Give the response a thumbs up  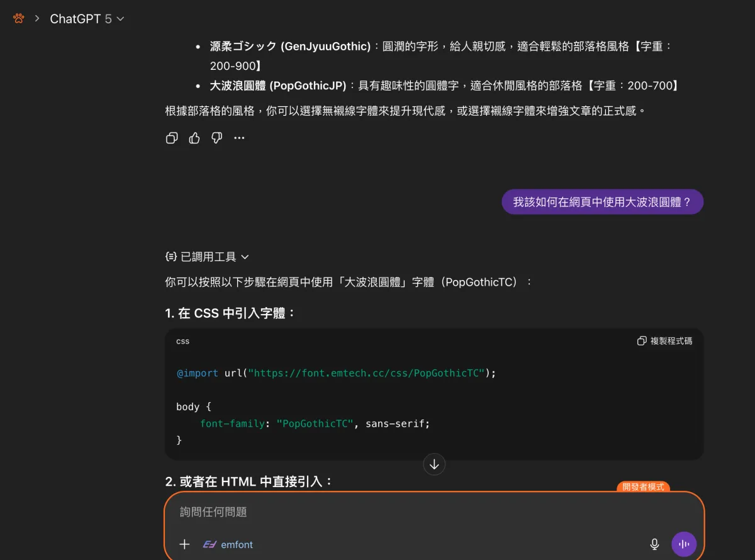click(x=194, y=138)
